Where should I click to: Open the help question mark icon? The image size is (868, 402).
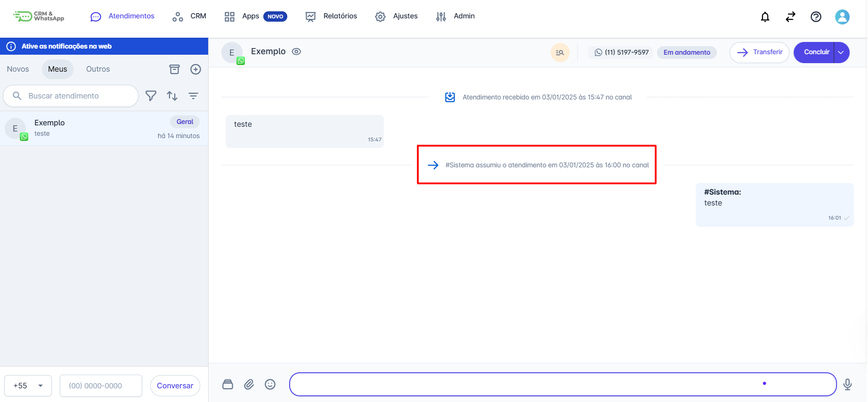coord(816,17)
